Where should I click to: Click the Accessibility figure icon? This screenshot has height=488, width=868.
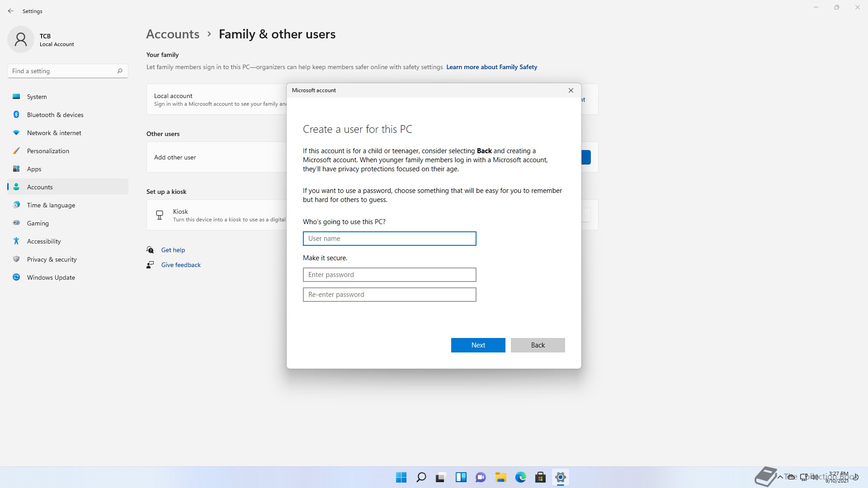(x=16, y=241)
